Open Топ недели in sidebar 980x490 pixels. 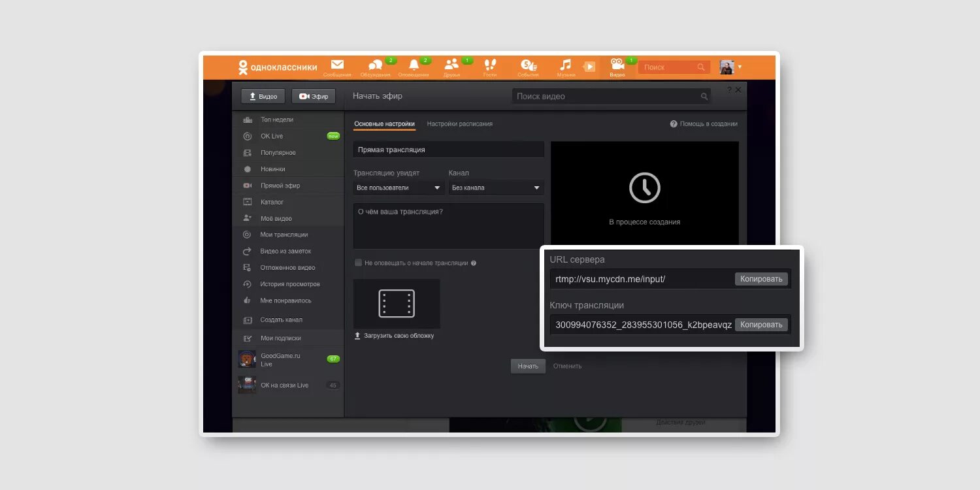point(288,120)
